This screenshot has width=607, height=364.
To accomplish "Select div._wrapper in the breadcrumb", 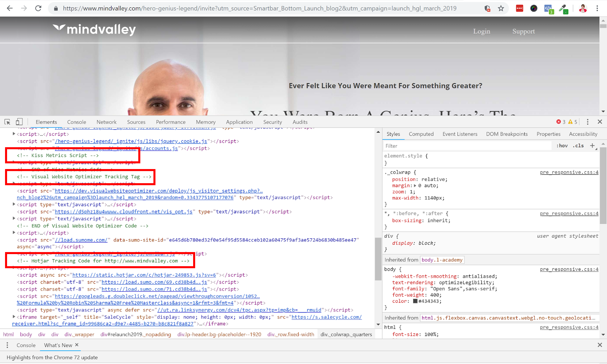I will tap(79, 334).
